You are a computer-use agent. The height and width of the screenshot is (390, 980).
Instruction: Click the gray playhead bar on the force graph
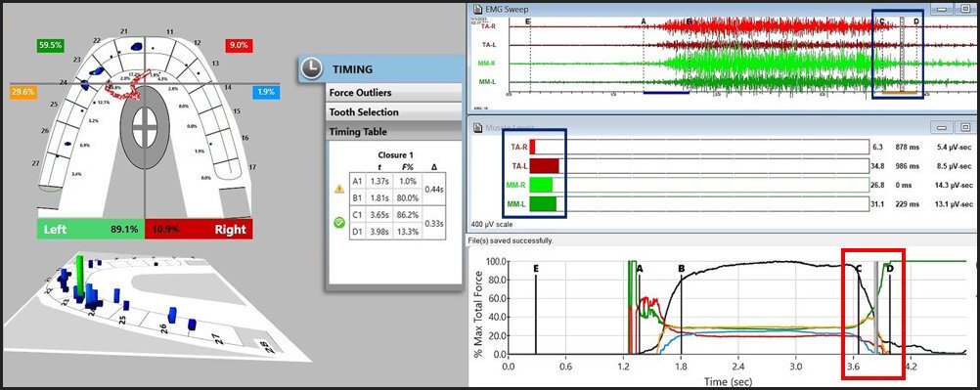pyautogui.click(x=875, y=308)
